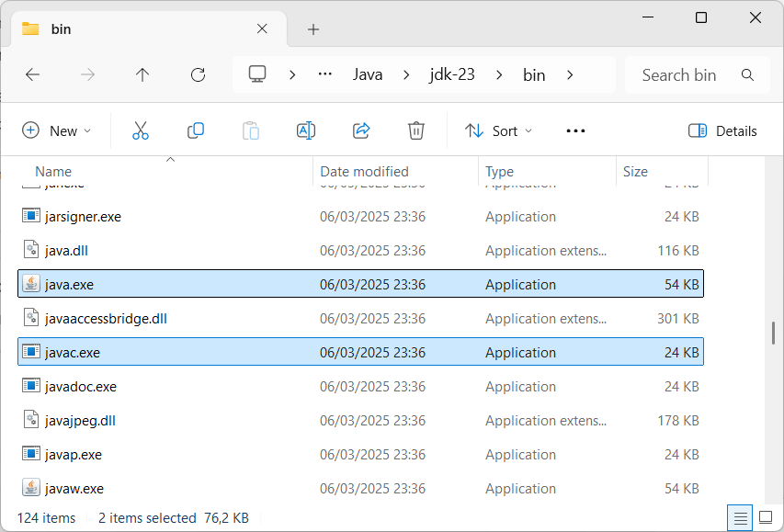Toggle the Details pane

point(722,131)
